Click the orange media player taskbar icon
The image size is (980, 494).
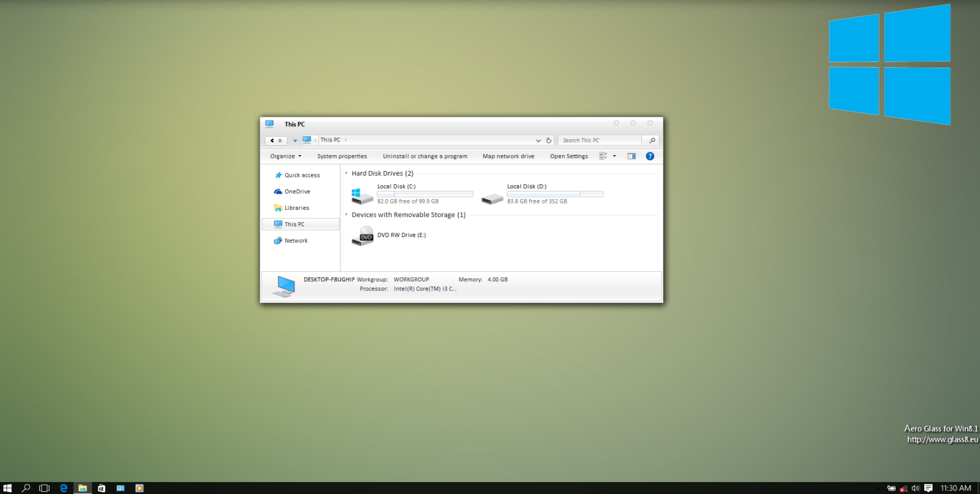(x=139, y=488)
